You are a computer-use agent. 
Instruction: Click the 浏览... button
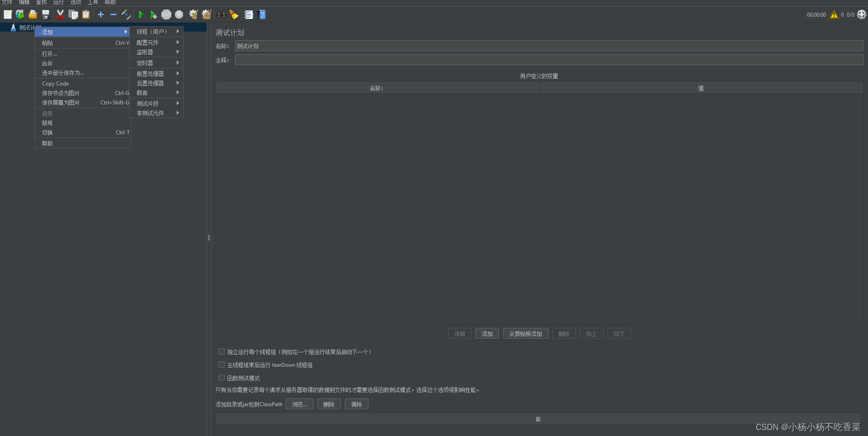[299, 404]
